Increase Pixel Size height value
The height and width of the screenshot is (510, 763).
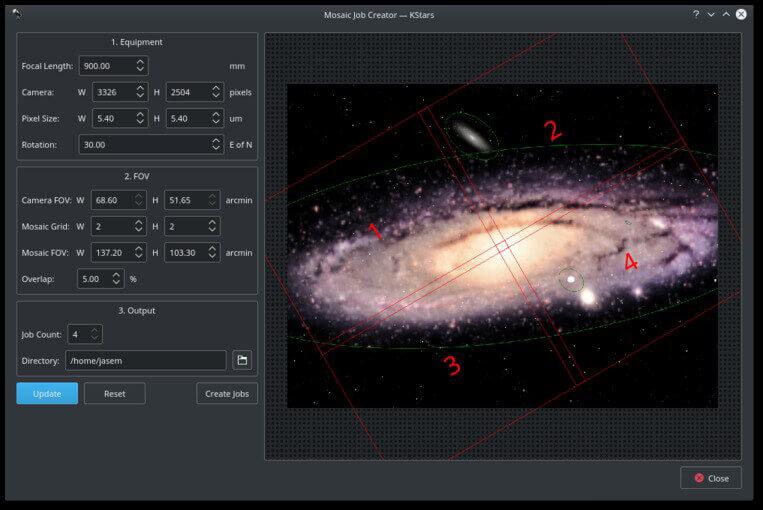[x=216, y=114]
